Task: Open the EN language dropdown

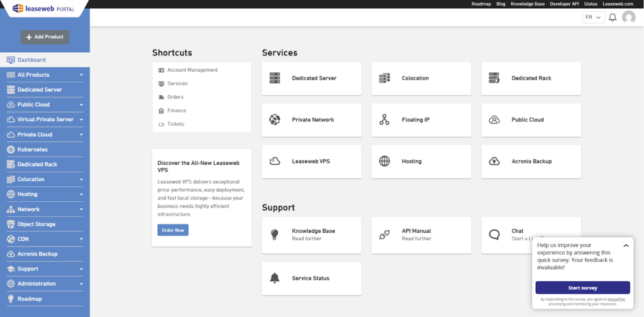Action: pos(594,17)
